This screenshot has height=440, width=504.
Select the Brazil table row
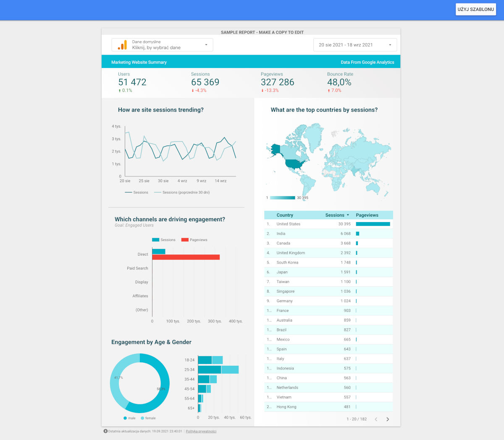tap(328, 330)
